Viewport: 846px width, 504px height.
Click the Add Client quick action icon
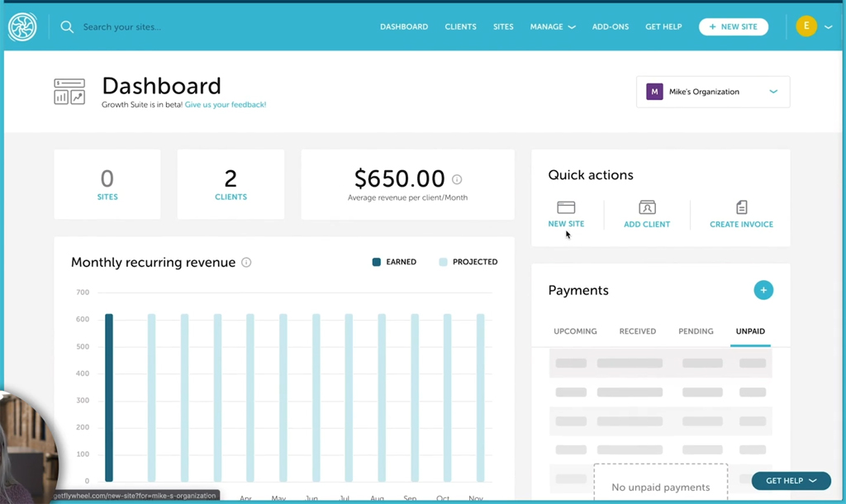coord(647,207)
